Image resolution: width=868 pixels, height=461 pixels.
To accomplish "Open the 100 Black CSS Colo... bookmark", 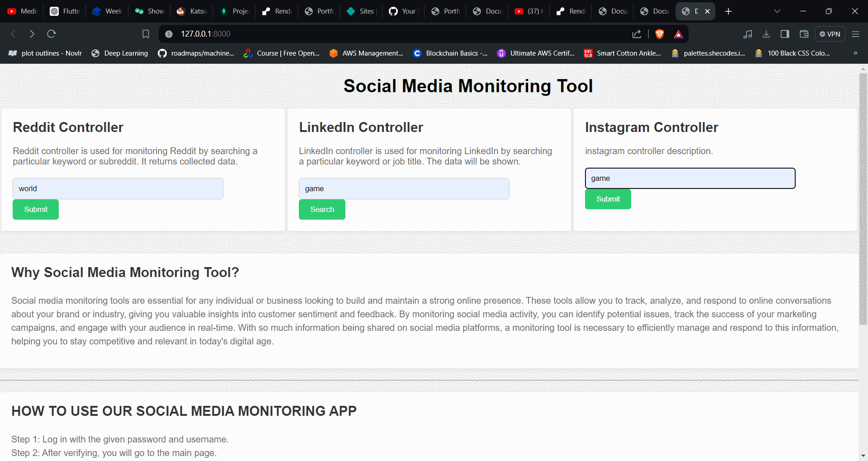I will tap(793, 53).
